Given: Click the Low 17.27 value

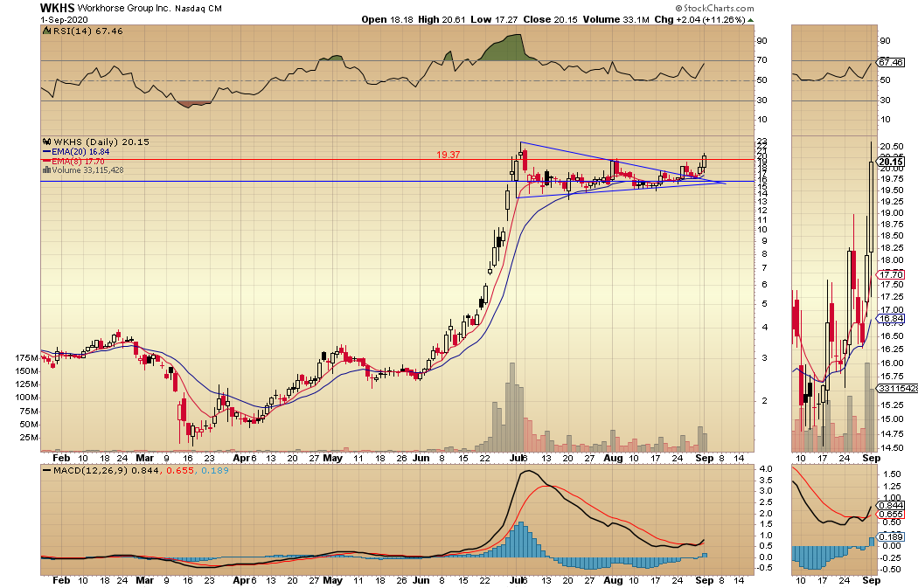Looking at the screenshot, I should pyautogui.click(x=494, y=19).
